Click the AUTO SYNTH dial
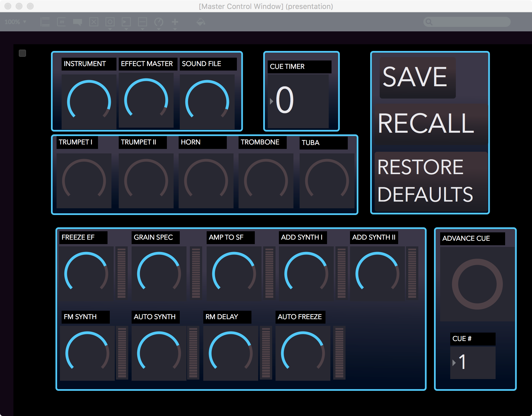Image resolution: width=532 pixels, height=416 pixels. coord(159,353)
